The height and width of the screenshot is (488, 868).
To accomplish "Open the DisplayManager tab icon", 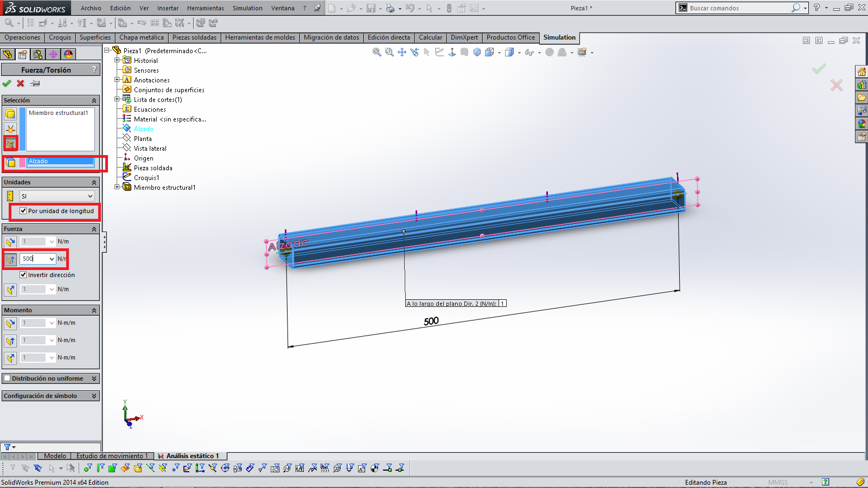I will (x=68, y=54).
